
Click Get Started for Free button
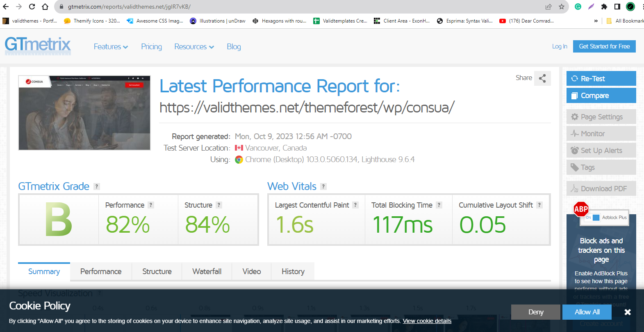(x=604, y=46)
